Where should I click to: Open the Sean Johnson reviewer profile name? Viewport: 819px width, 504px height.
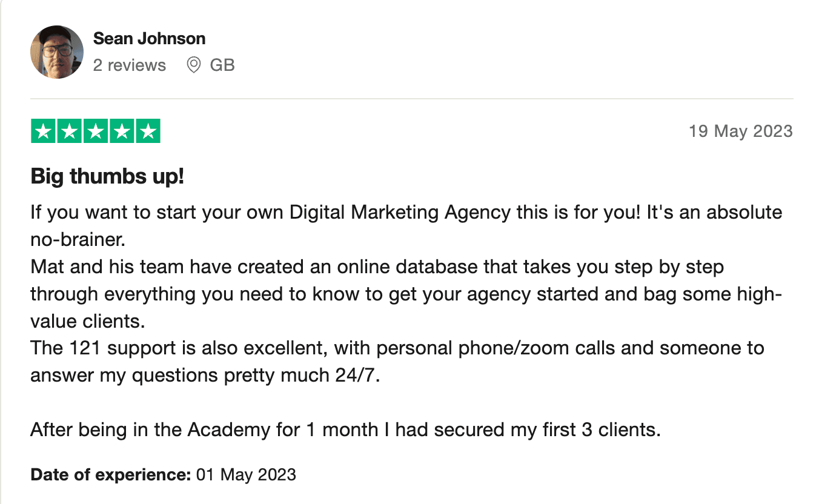149,39
